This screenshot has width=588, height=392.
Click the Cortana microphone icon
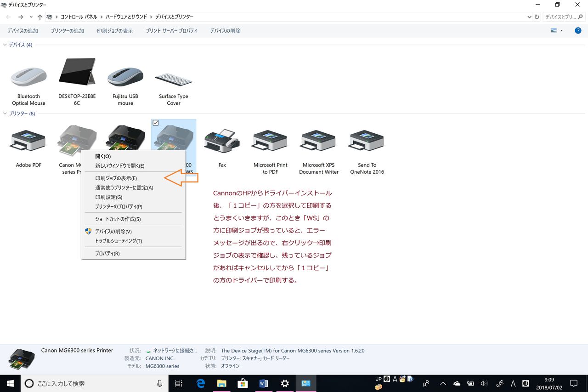coord(159,383)
